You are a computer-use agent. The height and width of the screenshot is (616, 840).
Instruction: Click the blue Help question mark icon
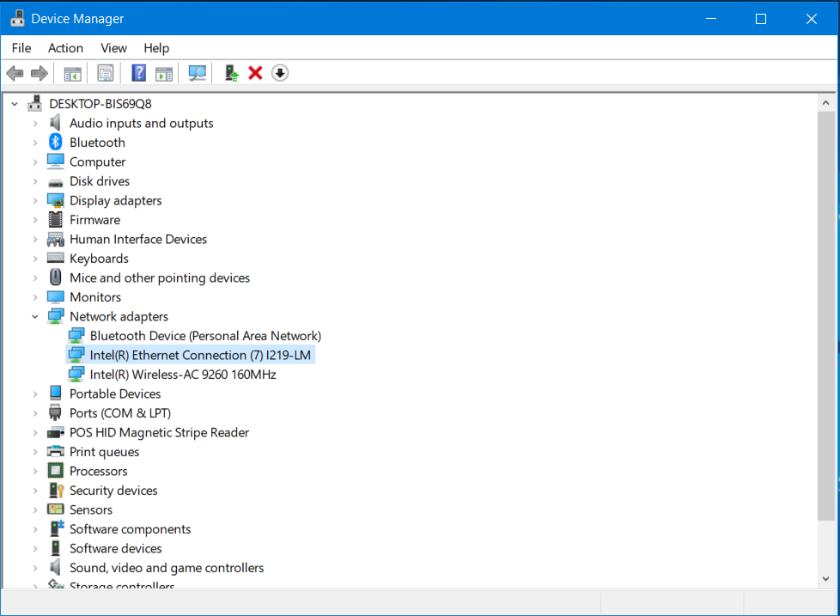click(139, 73)
